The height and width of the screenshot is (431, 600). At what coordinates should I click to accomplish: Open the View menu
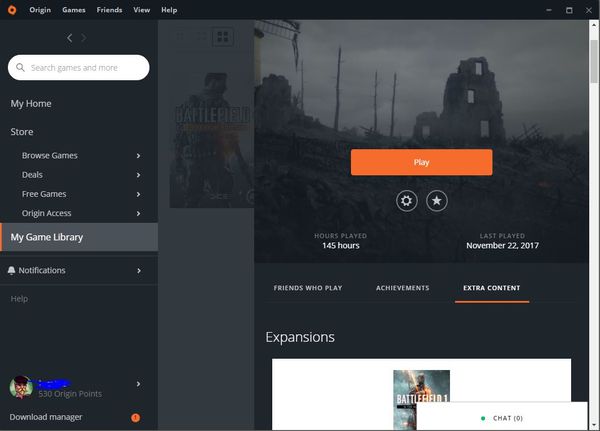point(142,10)
